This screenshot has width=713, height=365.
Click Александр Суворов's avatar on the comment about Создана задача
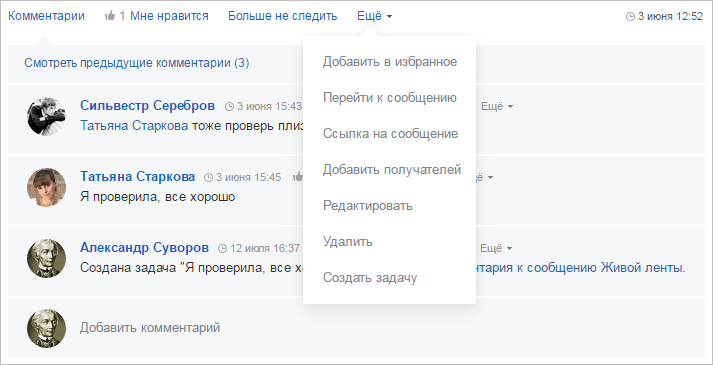pyautogui.click(x=46, y=258)
